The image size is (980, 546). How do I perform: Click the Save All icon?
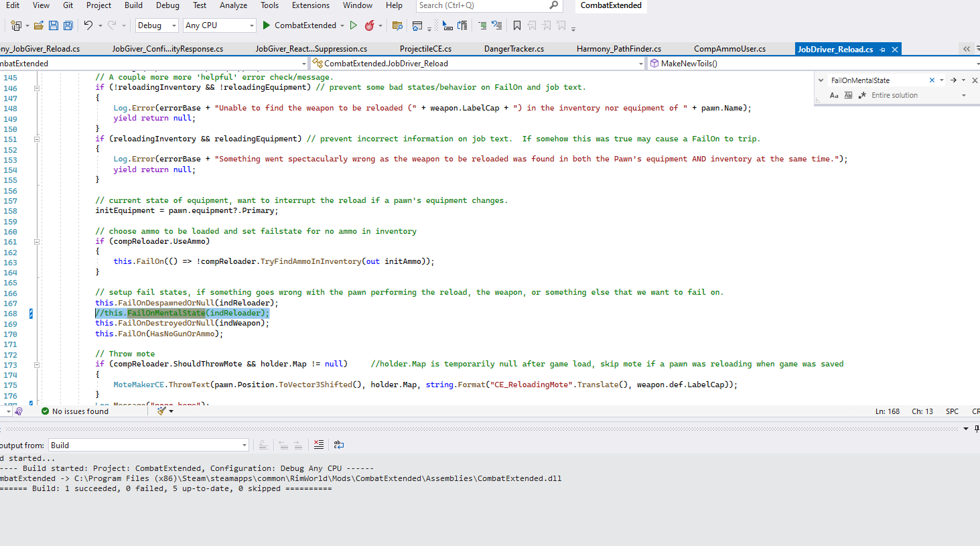[68, 25]
